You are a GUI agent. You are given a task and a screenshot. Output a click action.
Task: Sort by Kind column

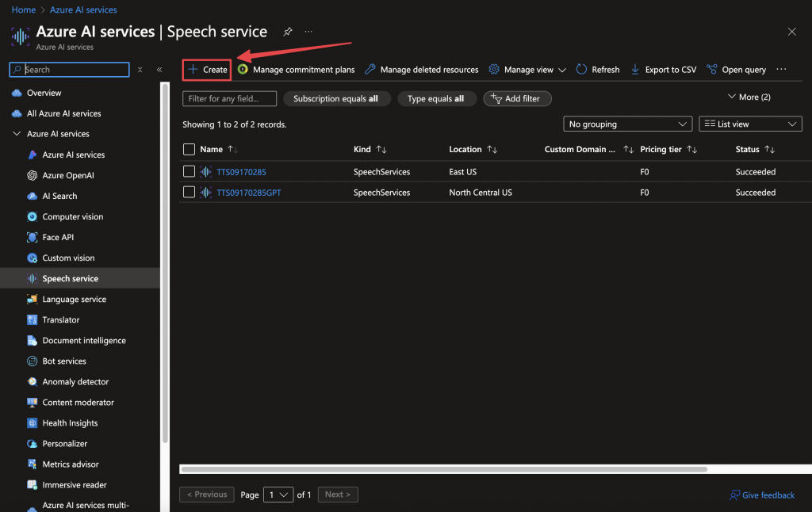[x=370, y=149]
